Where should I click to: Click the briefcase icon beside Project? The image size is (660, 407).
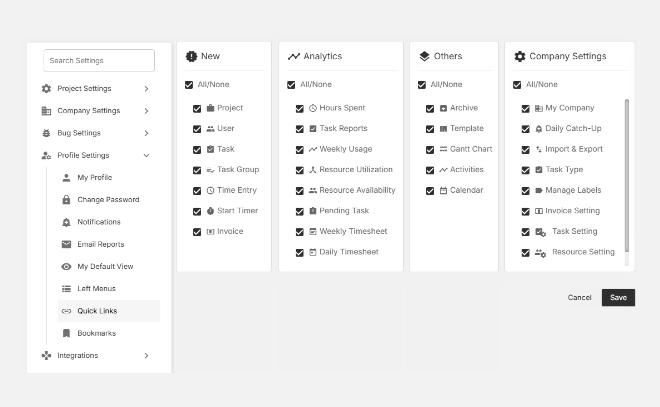pos(210,108)
